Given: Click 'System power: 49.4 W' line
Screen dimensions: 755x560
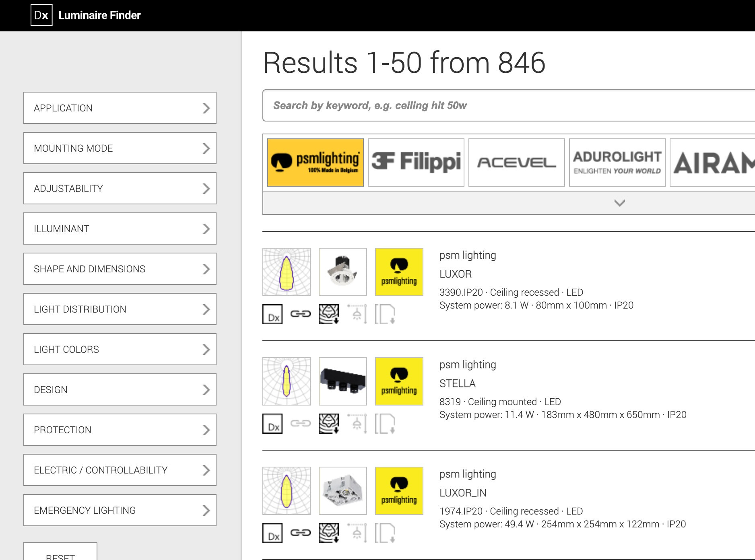Looking at the screenshot, I should tap(563, 524).
